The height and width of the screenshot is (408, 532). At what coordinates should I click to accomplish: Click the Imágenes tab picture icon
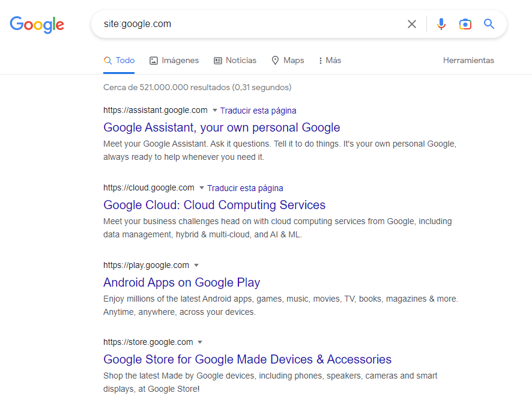point(154,61)
